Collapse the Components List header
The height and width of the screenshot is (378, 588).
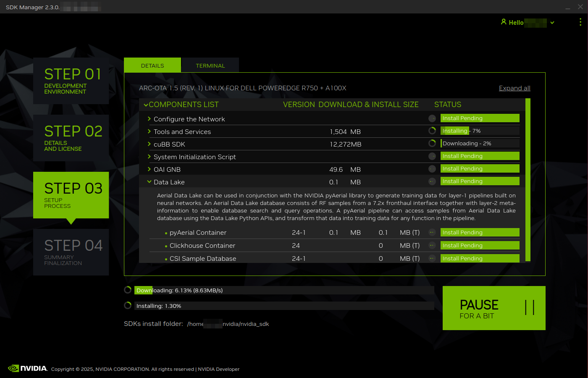[x=146, y=105]
